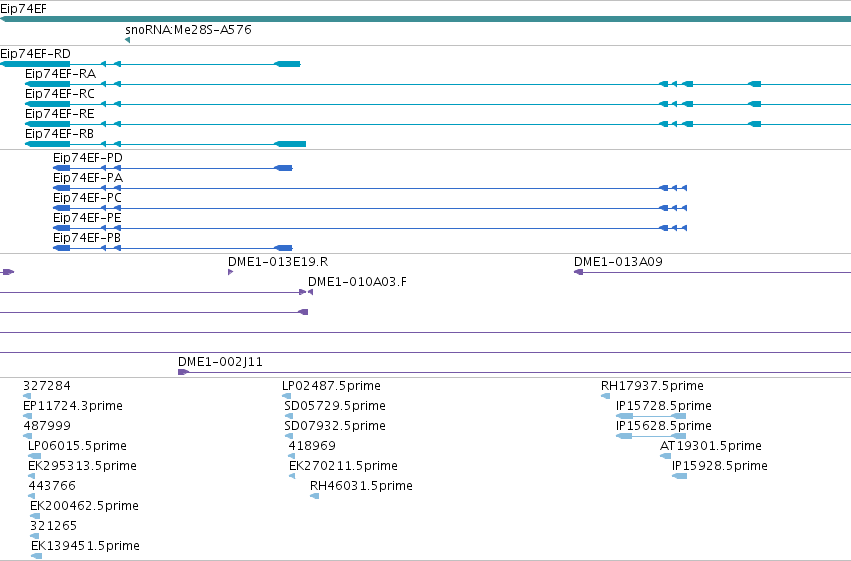Click the DME1-013E19.R feature label

click(x=278, y=262)
